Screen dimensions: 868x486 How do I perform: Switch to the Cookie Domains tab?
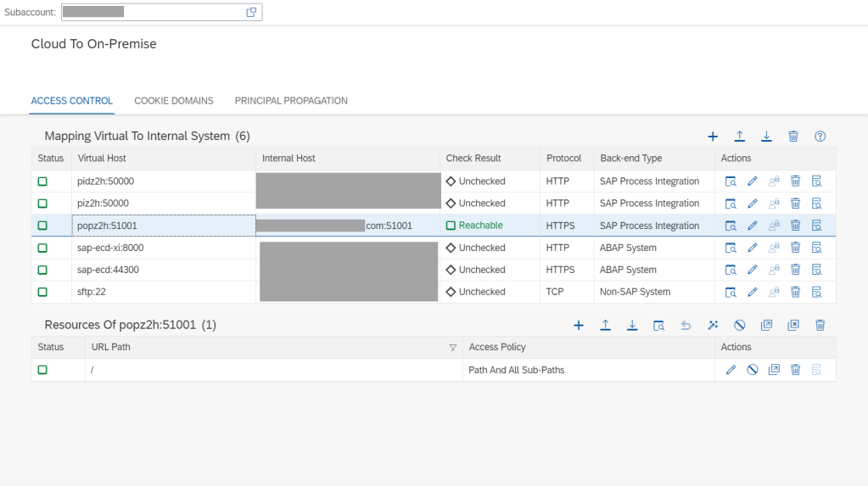coord(174,100)
